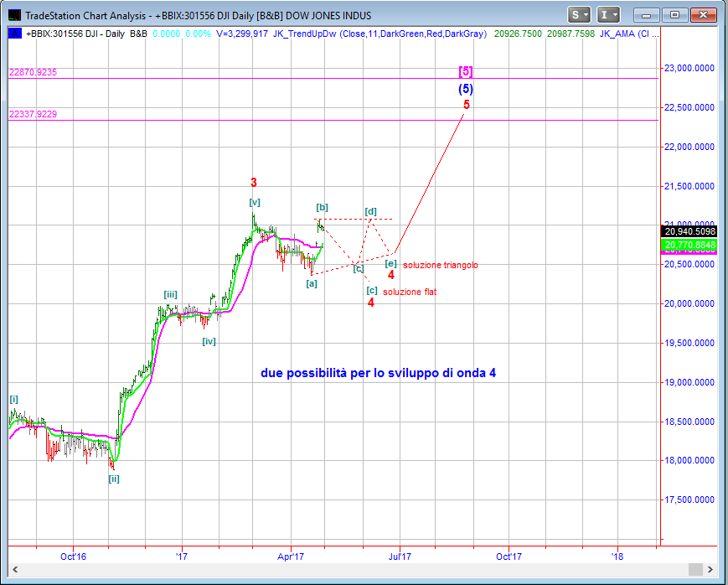The height and width of the screenshot is (585, 728).
Task: Open the S dropdown in the title bar
Action: 579,15
